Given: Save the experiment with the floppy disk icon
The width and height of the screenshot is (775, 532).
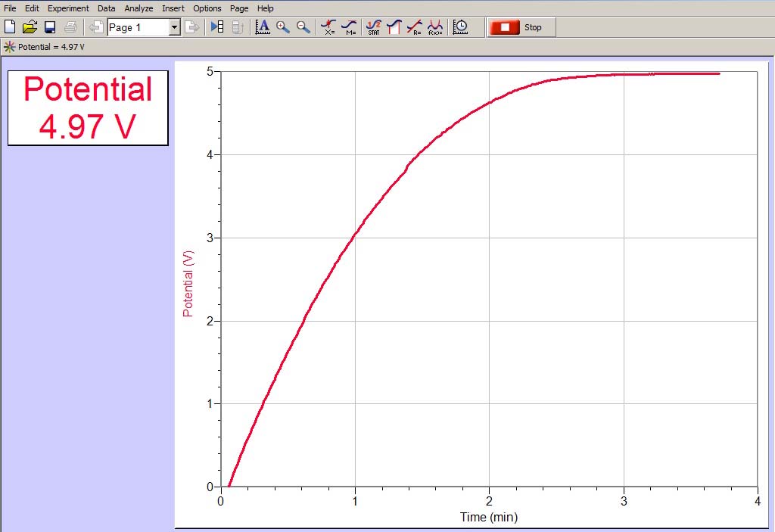Looking at the screenshot, I should 50,27.
